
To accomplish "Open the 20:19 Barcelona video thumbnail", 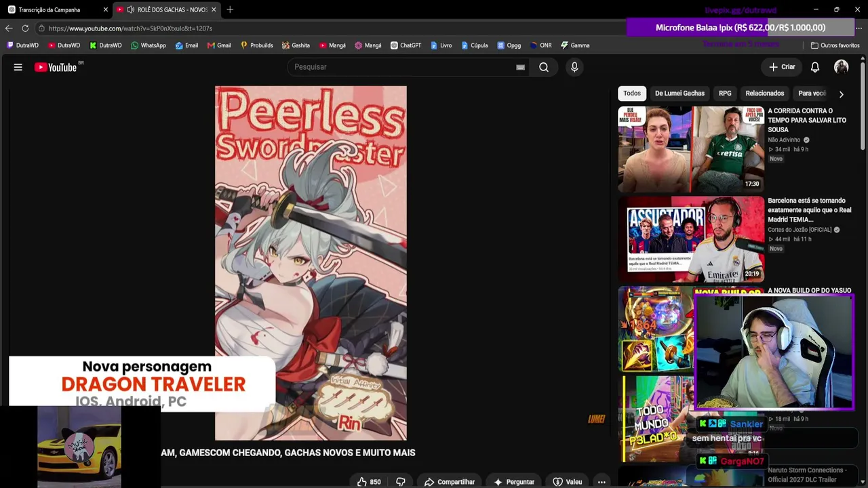I will [x=690, y=239].
